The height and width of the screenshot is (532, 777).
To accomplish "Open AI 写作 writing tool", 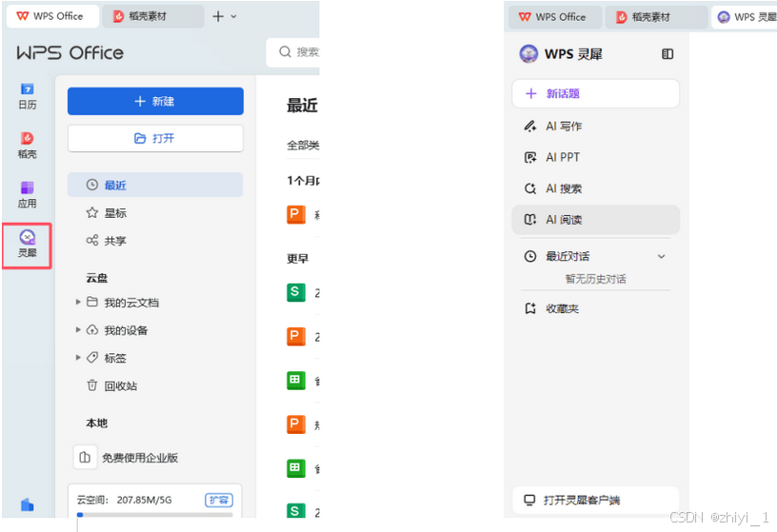I will pos(596,126).
